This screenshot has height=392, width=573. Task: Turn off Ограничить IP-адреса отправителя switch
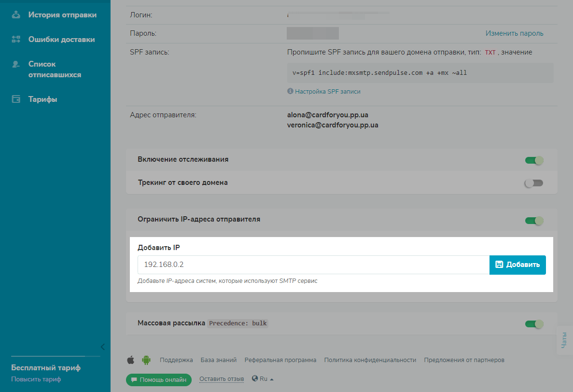pos(534,221)
